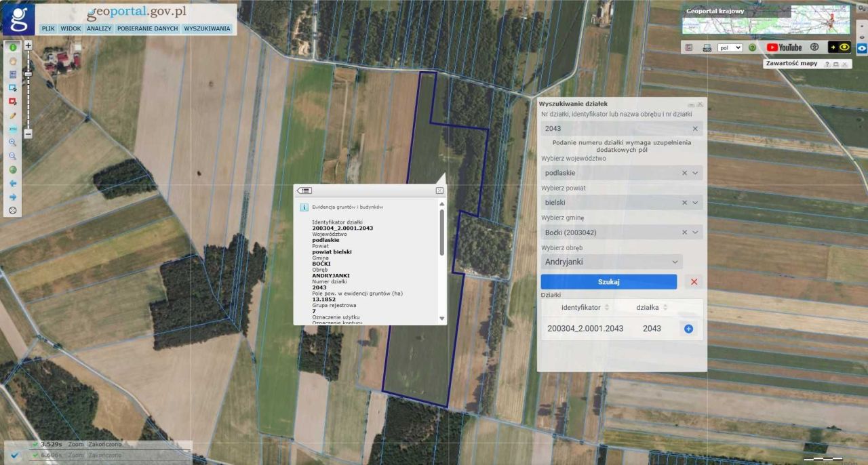
Task: Open the WYSZUKIWANIA menu
Action: [207, 29]
